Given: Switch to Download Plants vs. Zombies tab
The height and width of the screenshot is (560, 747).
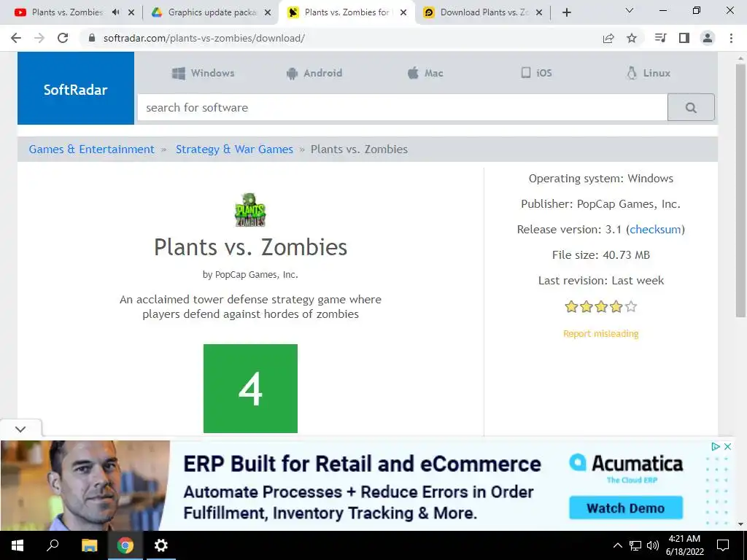Looking at the screenshot, I should [x=484, y=12].
